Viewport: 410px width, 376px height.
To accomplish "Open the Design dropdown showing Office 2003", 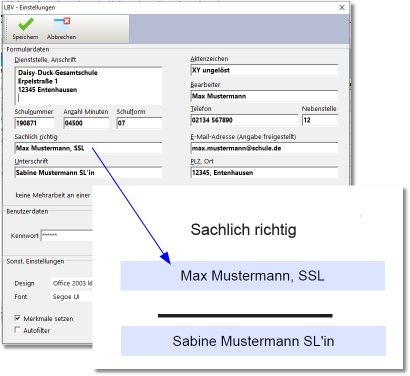I will pyautogui.click(x=72, y=283).
